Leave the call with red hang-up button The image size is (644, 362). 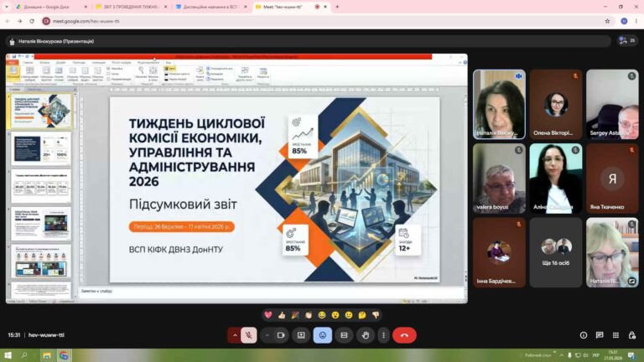(404, 335)
